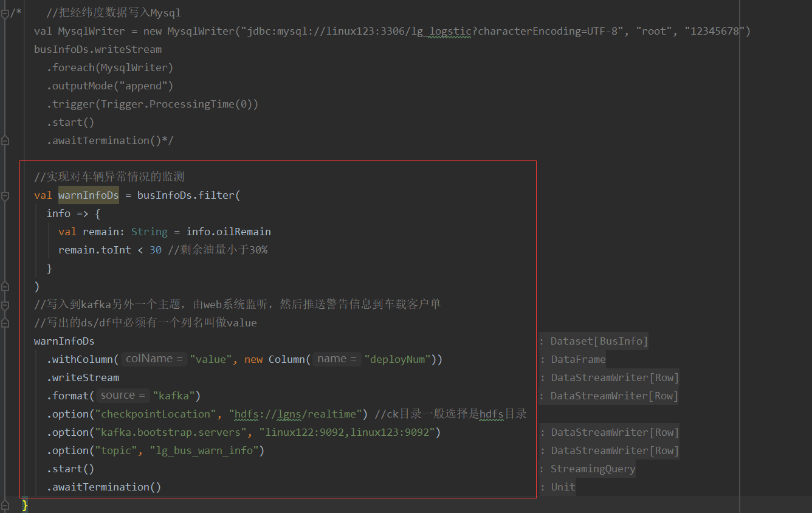Image resolution: width=812 pixels, height=513 pixels.
Task: Click the JDBC URL string 'jdbc:mysql://linux123:3306/...'
Action: pyautogui.click(x=432, y=31)
